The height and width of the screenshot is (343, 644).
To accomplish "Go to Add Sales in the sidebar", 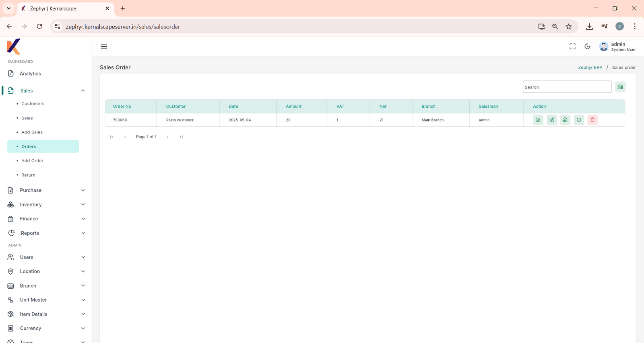I will (x=32, y=132).
